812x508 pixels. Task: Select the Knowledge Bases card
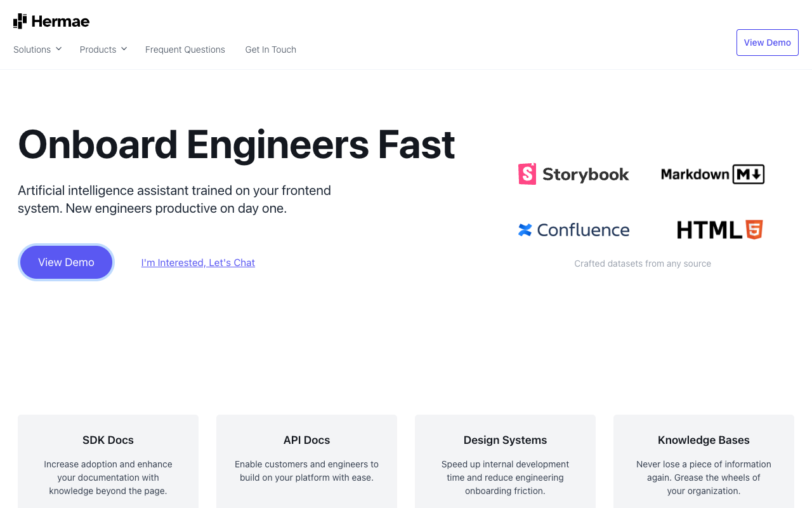(704, 461)
